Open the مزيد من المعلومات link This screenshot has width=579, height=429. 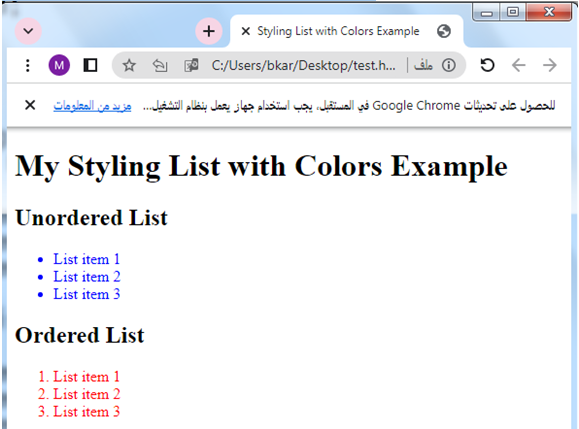coord(92,106)
